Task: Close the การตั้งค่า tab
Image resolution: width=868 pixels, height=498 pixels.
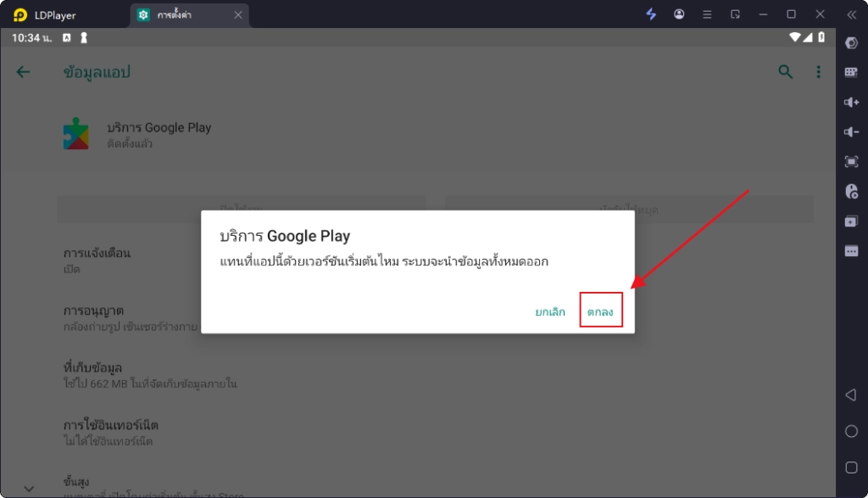Action: (x=238, y=15)
